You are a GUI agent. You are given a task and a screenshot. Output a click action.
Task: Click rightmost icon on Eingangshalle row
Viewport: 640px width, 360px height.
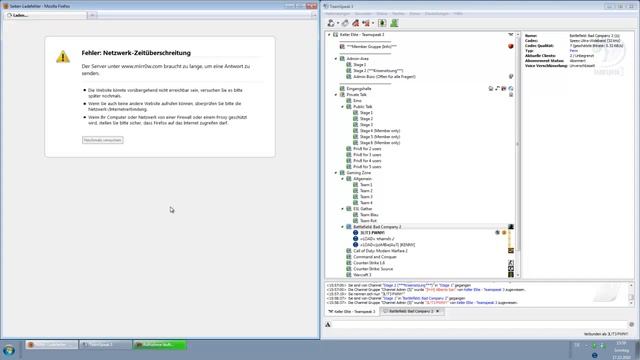click(511, 89)
